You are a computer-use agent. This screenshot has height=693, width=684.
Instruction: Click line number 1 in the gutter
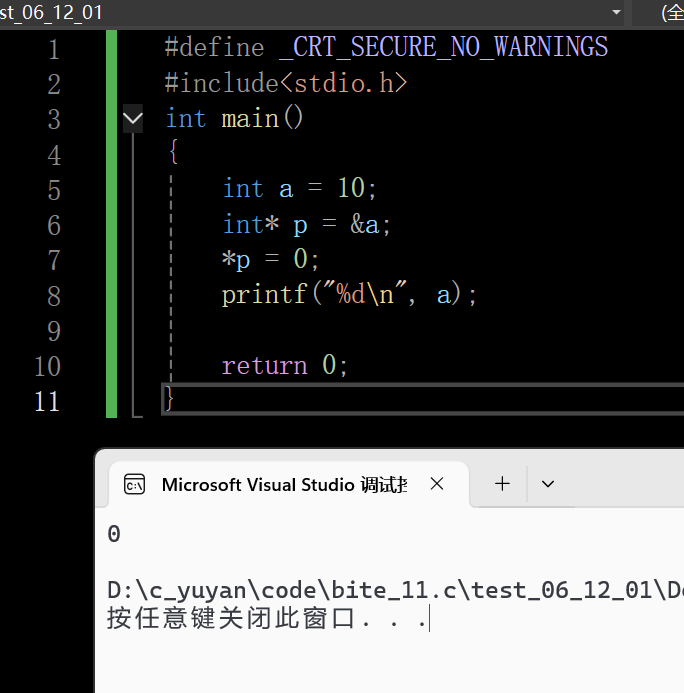click(53, 49)
